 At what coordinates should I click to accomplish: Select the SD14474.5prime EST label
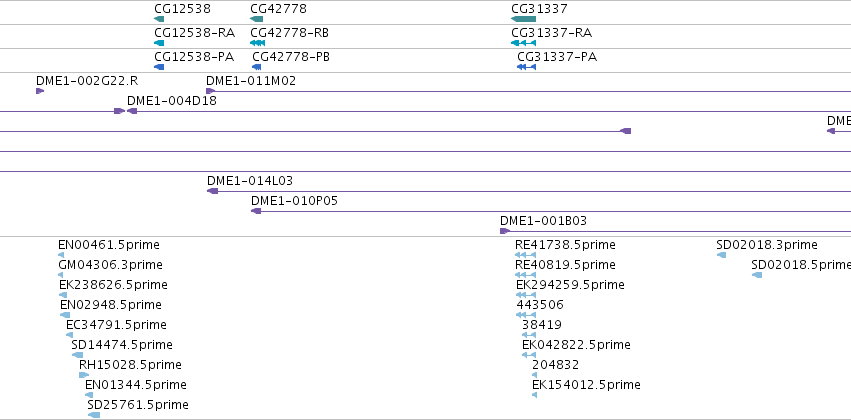click(122, 345)
